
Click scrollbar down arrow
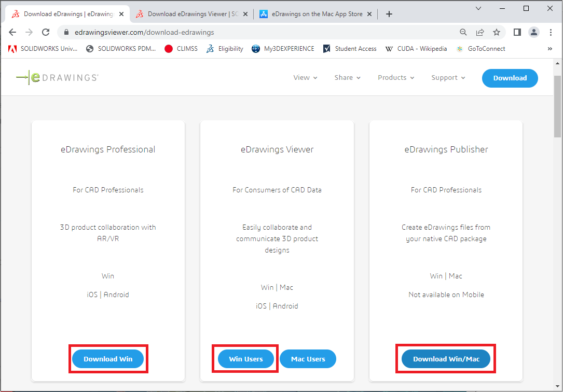[x=557, y=386]
